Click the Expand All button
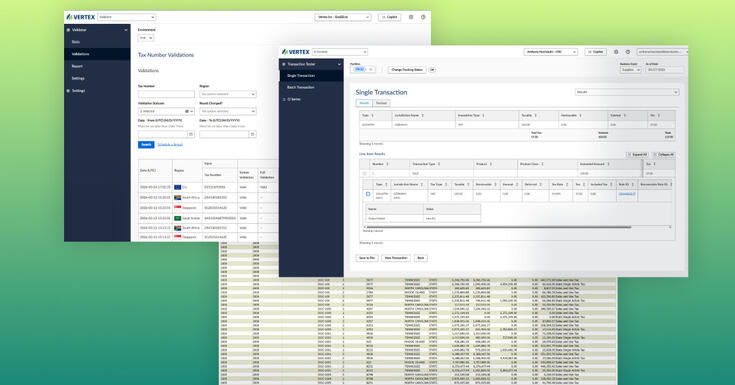This screenshot has height=385, width=735. tap(638, 154)
